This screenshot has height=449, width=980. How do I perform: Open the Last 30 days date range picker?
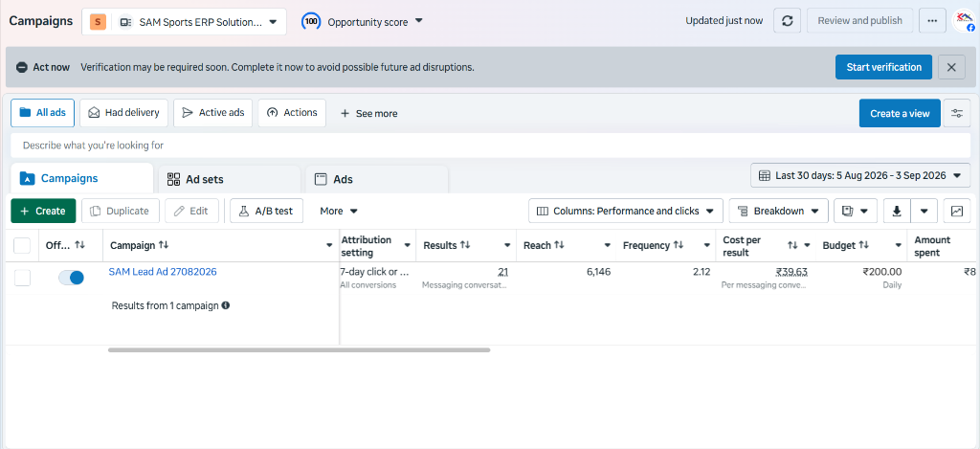[x=860, y=176]
